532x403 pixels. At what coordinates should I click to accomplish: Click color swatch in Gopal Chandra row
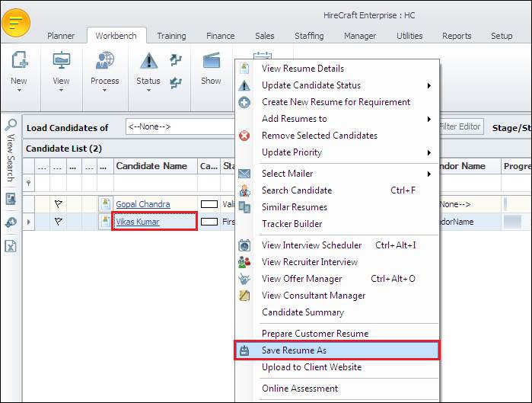tap(209, 204)
